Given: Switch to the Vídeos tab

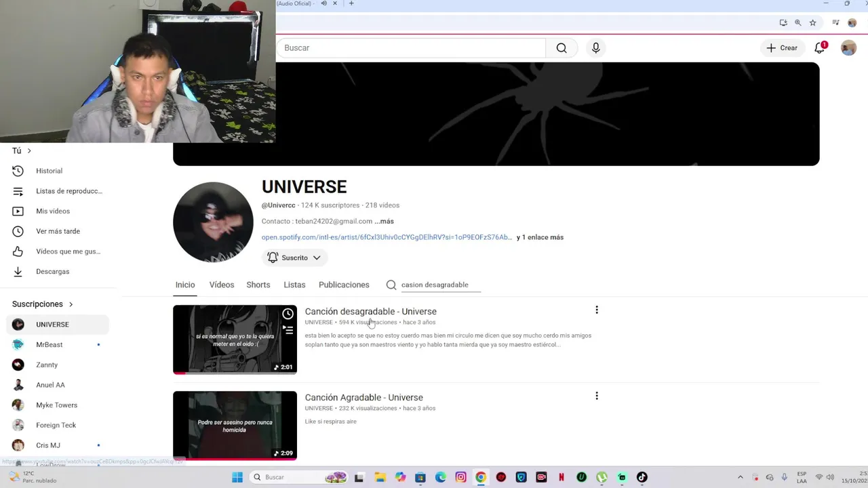Looking at the screenshot, I should [222, 285].
